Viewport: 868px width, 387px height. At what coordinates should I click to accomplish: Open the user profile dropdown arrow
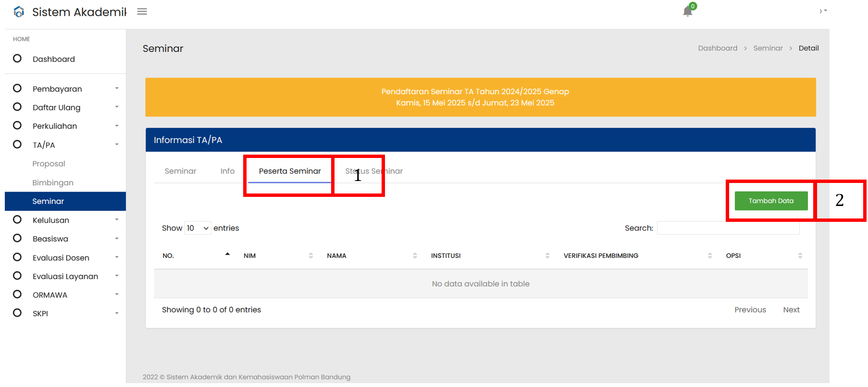[825, 11]
